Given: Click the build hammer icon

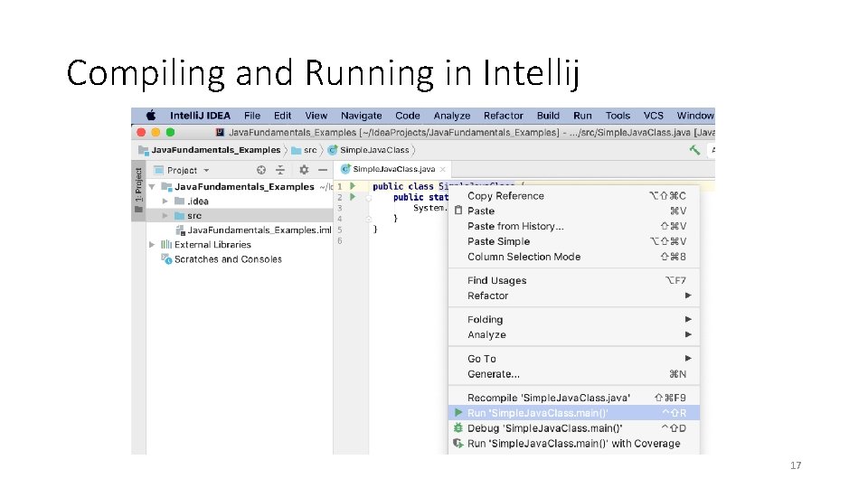Looking at the screenshot, I should [x=694, y=150].
